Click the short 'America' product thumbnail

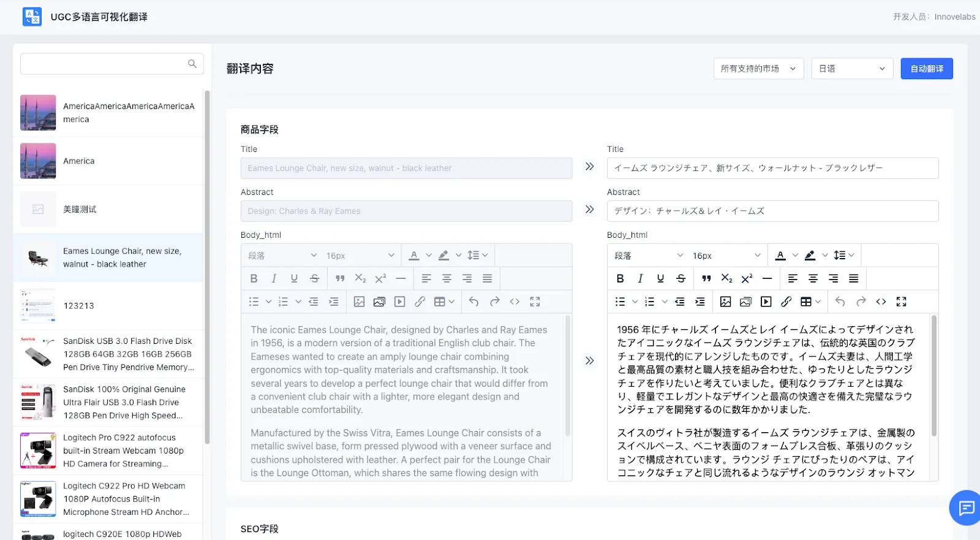click(38, 161)
